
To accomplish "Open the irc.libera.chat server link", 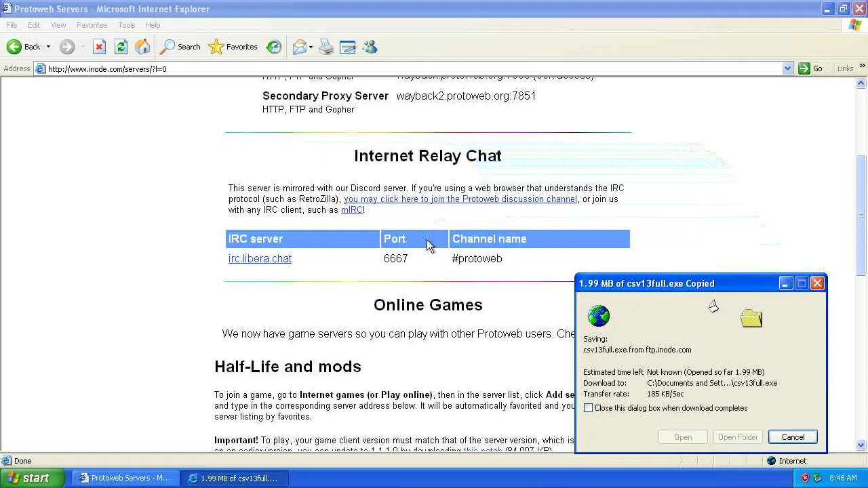I will pyautogui.click(x=260, y=258).
